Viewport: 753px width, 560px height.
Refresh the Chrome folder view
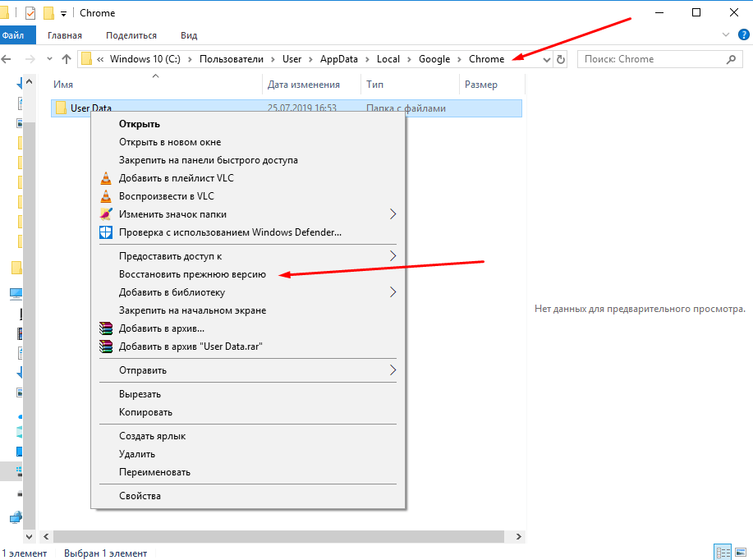click(x=560, y=60)
